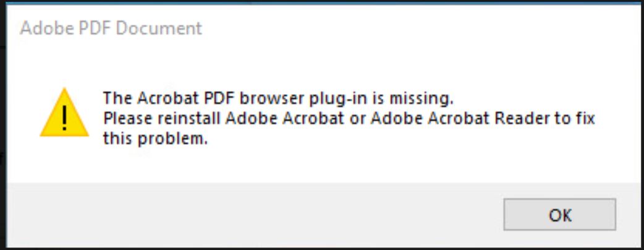This screenshot has height=250, width=644.
Task: Click the word "fix" in the message
Action: pos(583,118)
